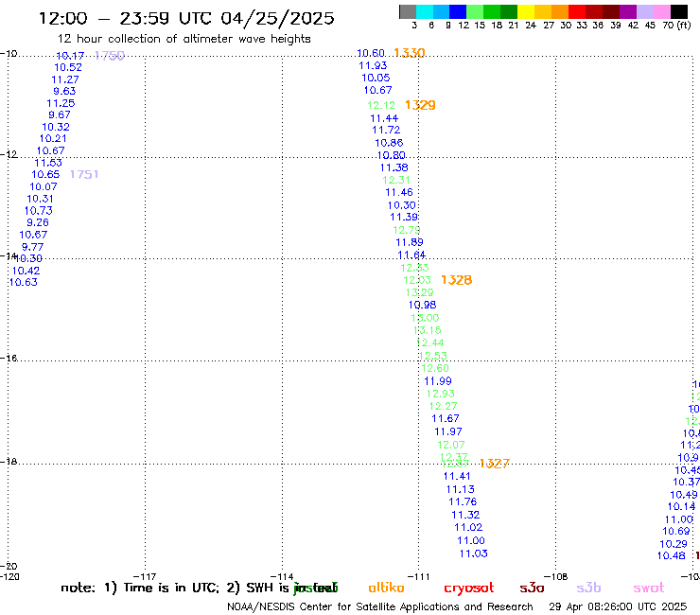Click the wave height value 10.05
Image resolution: width=700 pixels, height=615 pixels.
(376, 78)
